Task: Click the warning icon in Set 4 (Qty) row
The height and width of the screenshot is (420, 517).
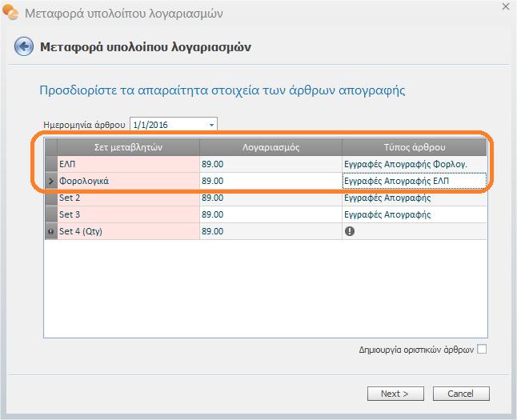Action: tap(350, 231)
